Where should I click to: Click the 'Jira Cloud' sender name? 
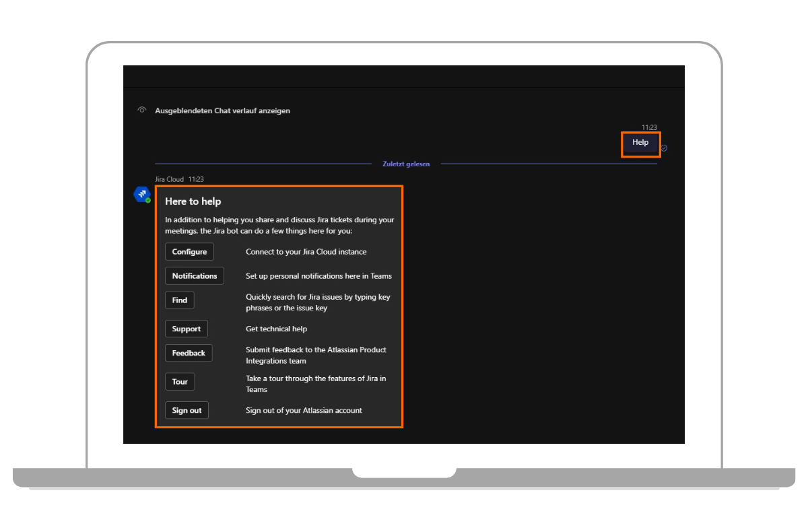coord(170,180)
